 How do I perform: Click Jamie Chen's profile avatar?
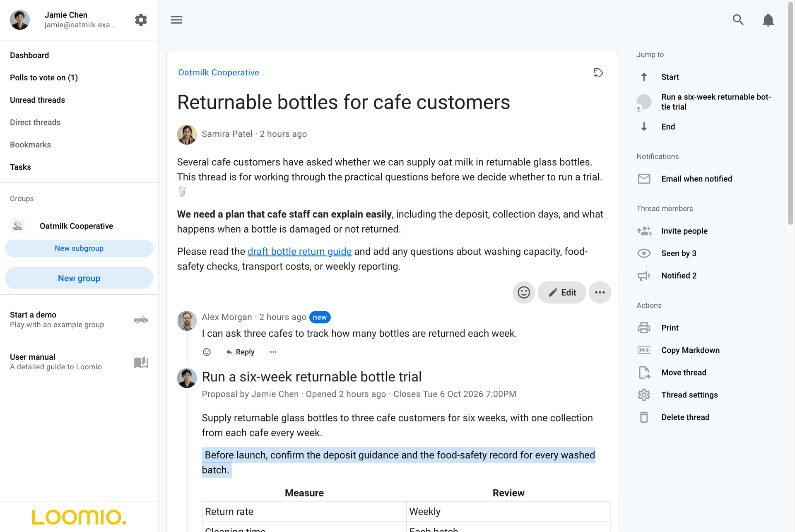pos(20,20)
